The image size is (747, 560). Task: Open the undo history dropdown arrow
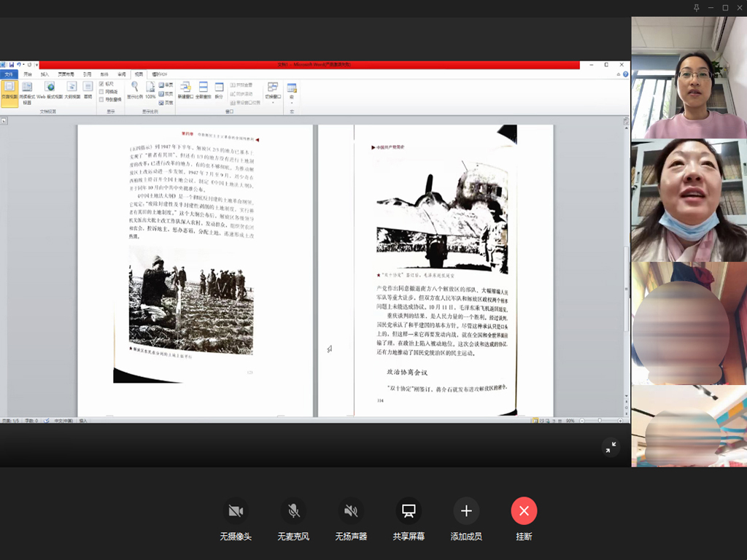24,65
